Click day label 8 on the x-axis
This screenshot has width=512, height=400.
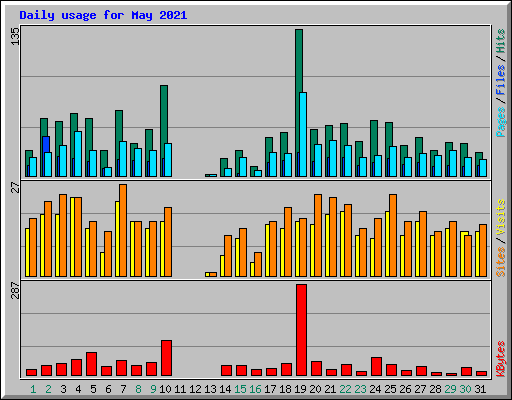pos(138,389)
